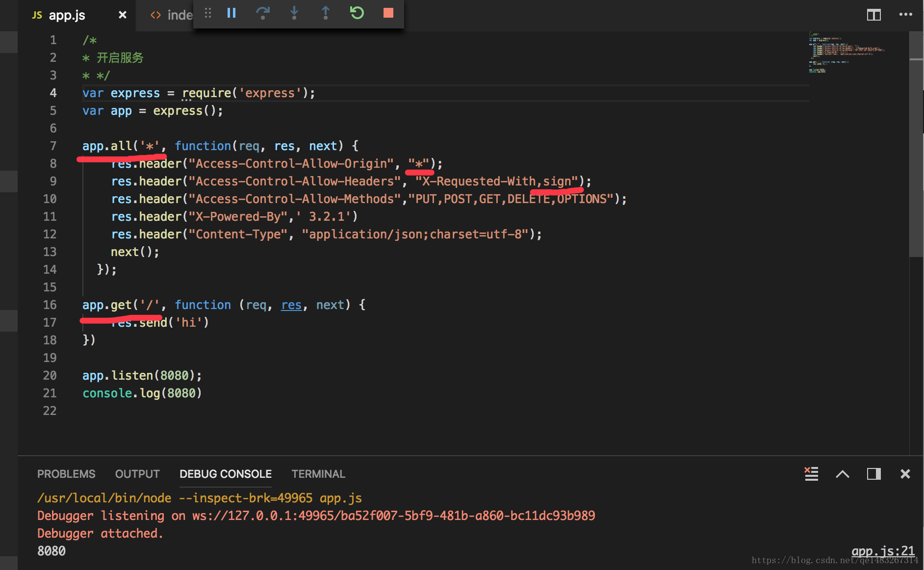Image resolution: width=924 pixels, height=570 pixels.
Task: Click the Step Into debug icon
Action: tap(294, 13)
